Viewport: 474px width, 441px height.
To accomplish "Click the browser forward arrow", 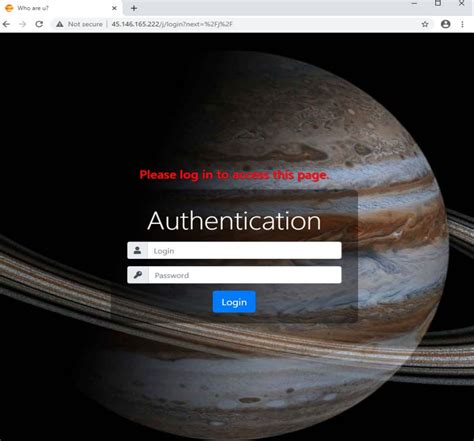I will pos(22,24).
